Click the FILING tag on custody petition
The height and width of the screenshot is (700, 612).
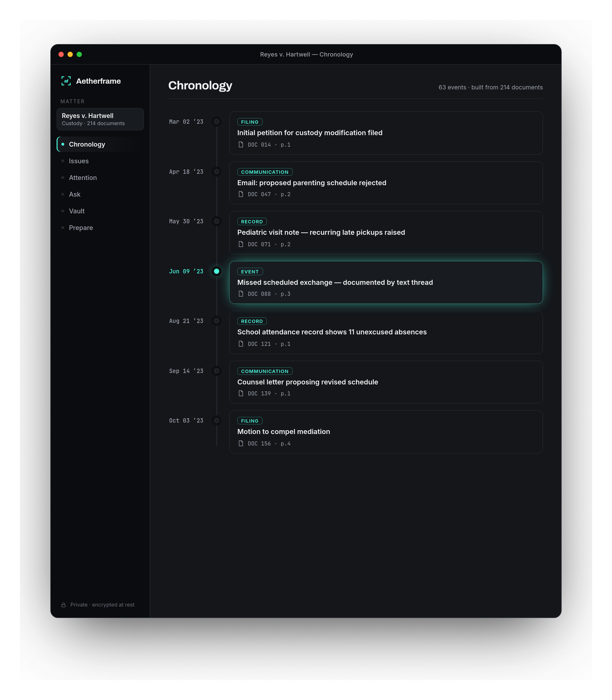click(x=250, y=122)
